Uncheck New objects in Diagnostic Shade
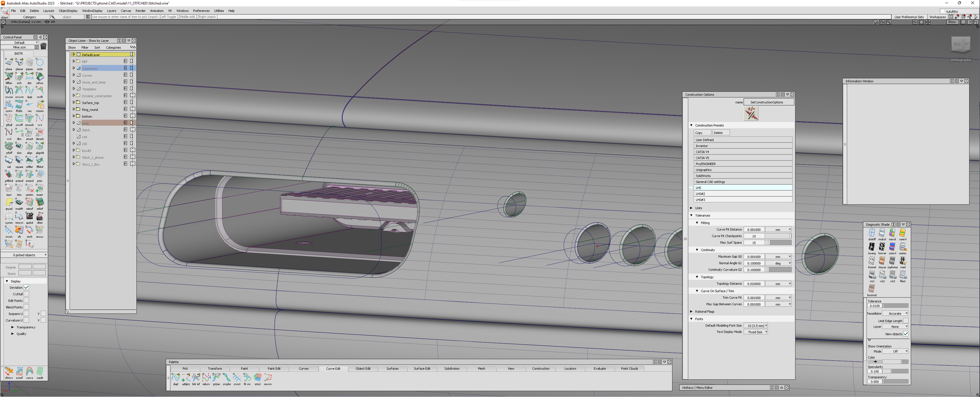 pos(906,334)
